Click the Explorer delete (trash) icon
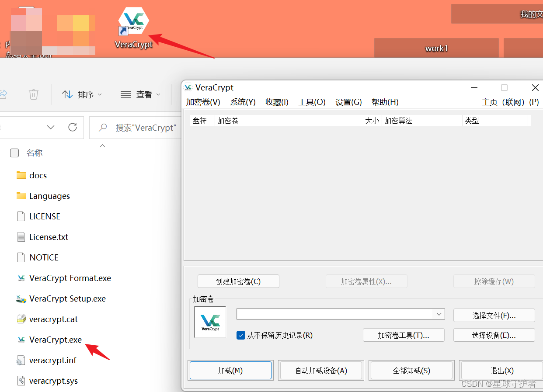Screen dimensions: 543x392 (34, 94)
